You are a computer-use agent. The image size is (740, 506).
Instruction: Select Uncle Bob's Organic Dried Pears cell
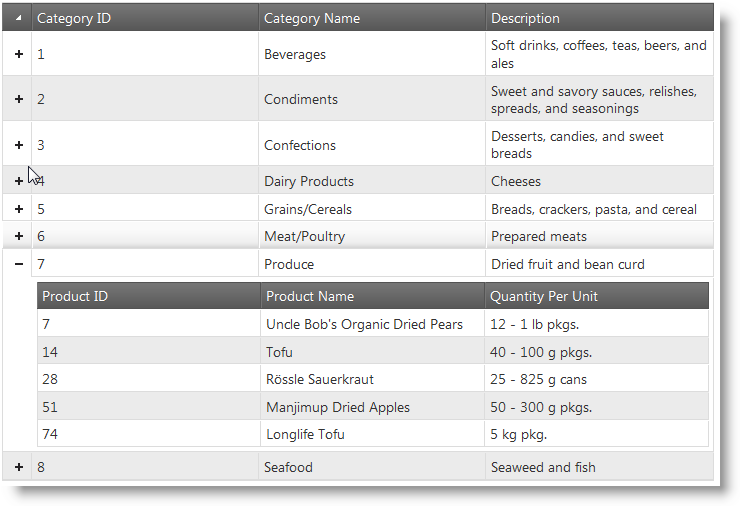(364, 324)
